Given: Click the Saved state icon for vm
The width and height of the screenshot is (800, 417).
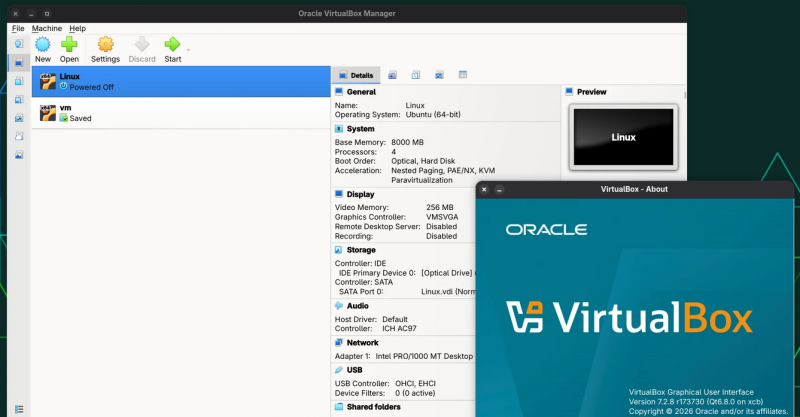Looking at the screenshot, I should tap(64, 118).
